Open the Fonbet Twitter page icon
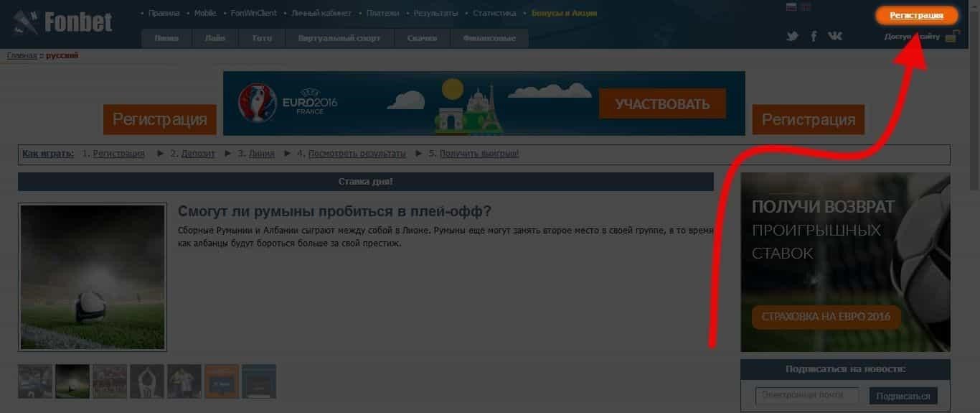The height and width of the screenshot is (413, 980). [792, 36]
